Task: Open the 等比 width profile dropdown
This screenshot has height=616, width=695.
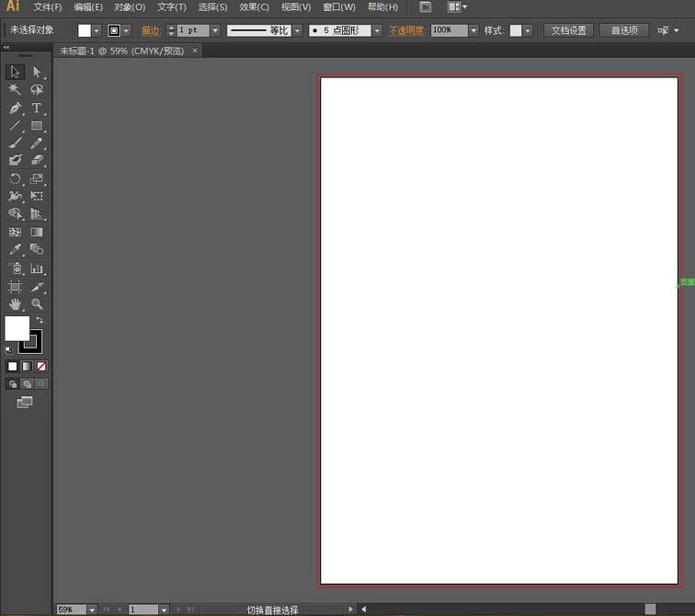Action: coord(298,30)
